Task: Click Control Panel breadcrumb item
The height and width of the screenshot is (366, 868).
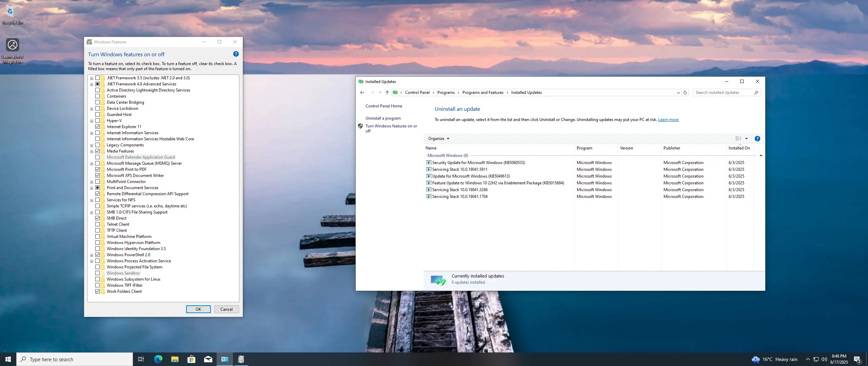Action: 417,93
